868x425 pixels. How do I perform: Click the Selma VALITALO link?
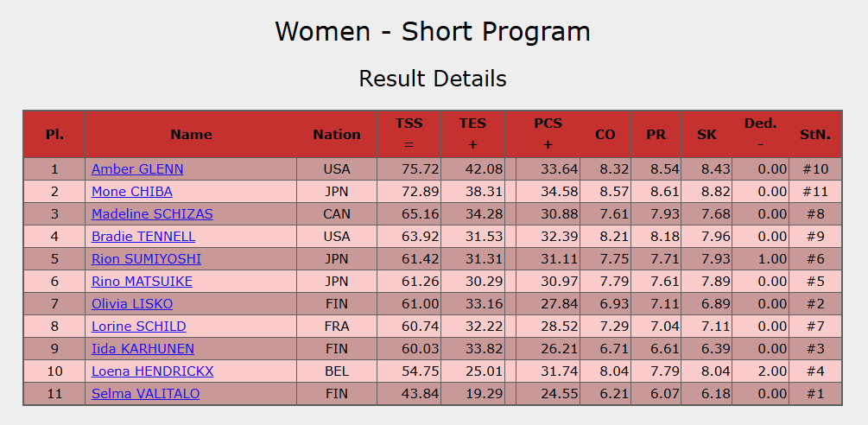coord(145,394)
